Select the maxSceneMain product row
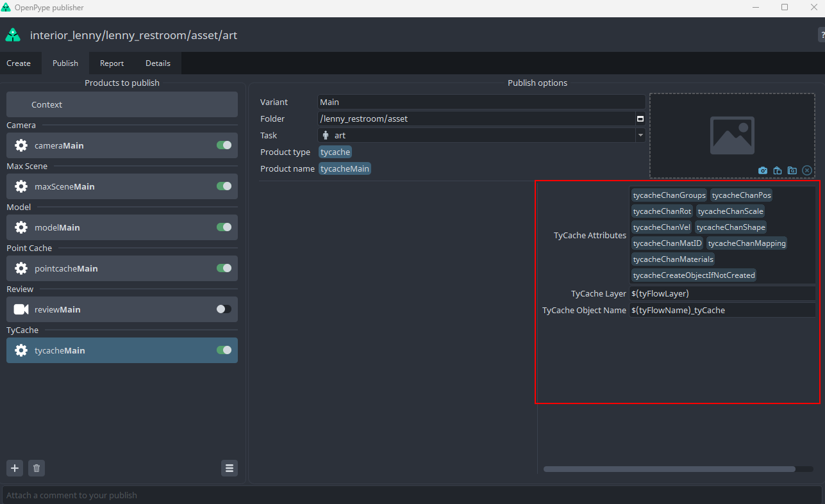Viewport: 825px width, 504px height. coord(122,186)
